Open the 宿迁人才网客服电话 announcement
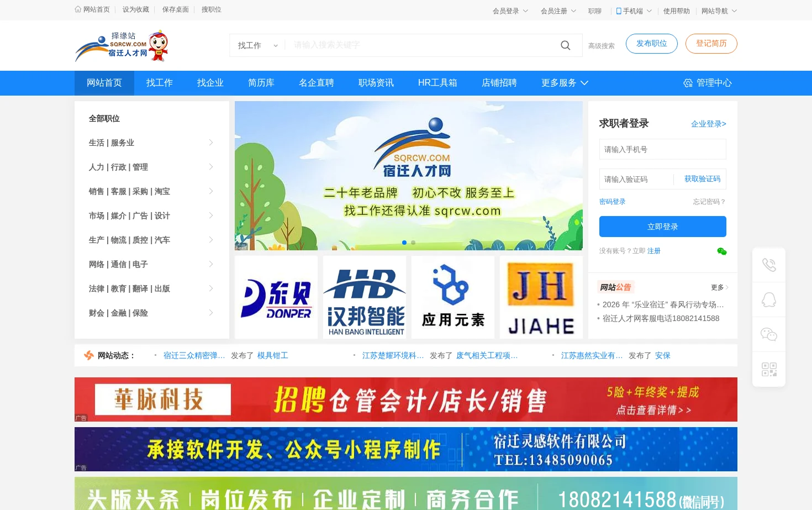The height and width of the screenshot is (510, 812). pos(661,318)
